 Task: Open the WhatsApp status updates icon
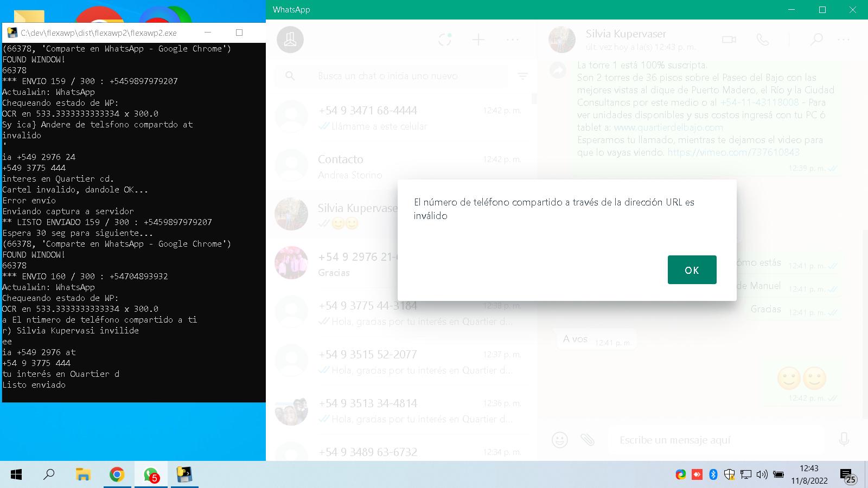click(445, 40)
